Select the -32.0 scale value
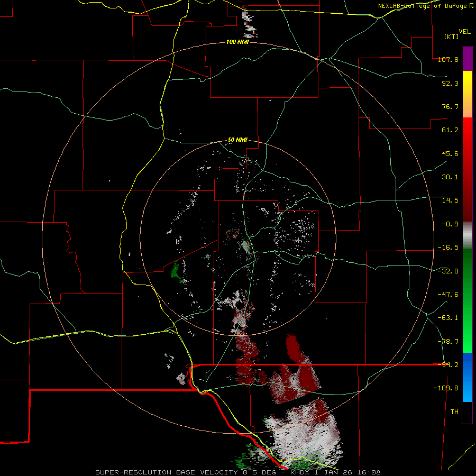The width and height of the screenshot is (476, 476). tap(448, 271)
